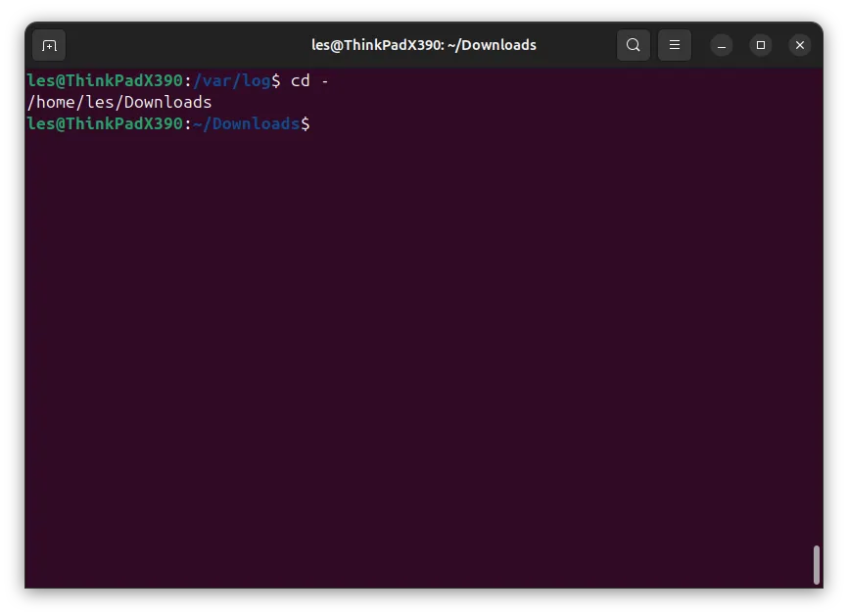848x616 pixels.
Task: Open a new terminal tab
Action: coord(49,45)
